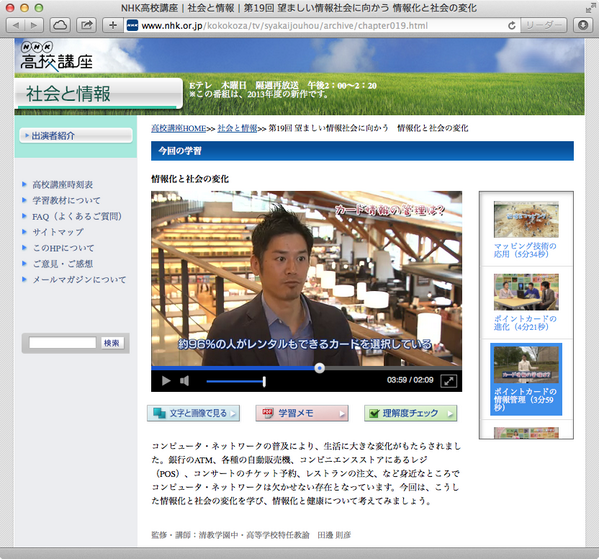Select the ポイントカードの情報管理 video thumbnail
599x559 pixels.
pos(526,365)
